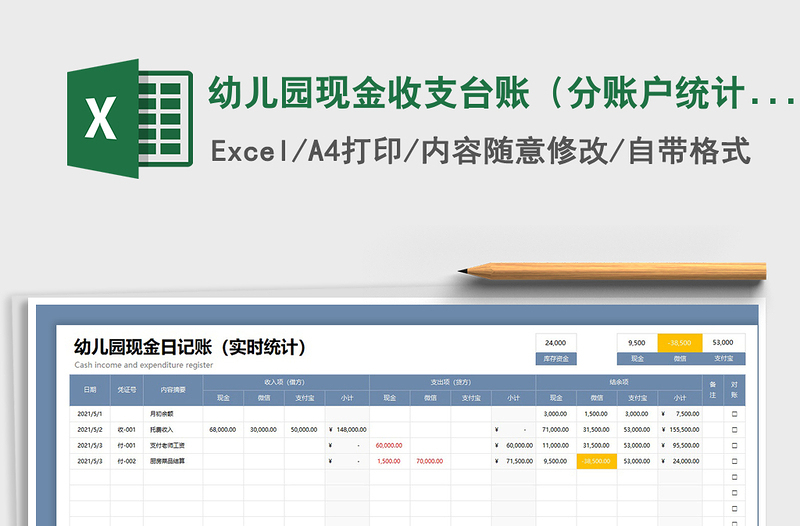Click the red expense cell 1,500.00
The height and width of the screenshot is (526, 800).
pos(389,461)
